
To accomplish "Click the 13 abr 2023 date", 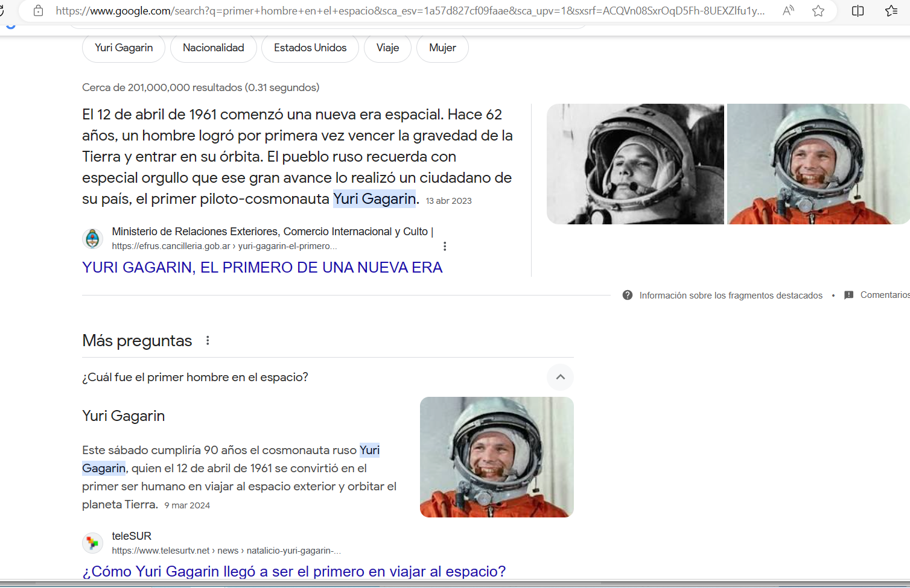I will pyautogui.click(x=449, y=201).
